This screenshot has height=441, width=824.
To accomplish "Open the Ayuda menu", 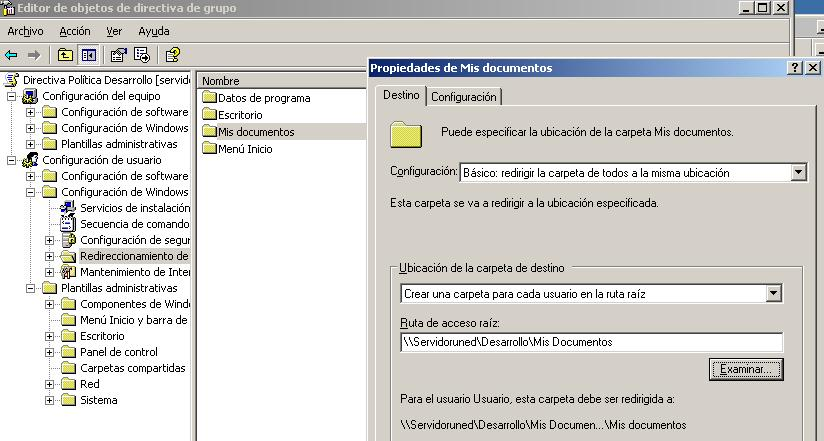I will point(153,32).
